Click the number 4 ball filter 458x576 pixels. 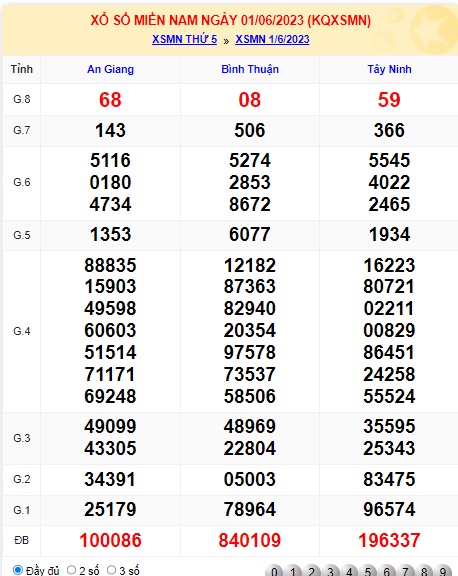point(349,570)
